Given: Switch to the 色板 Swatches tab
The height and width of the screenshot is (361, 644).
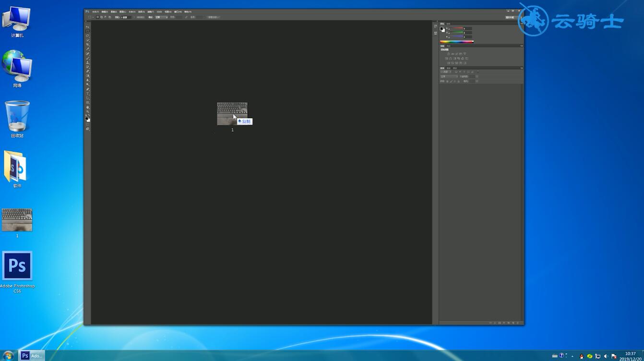Looking at the screenshot, I should tap(448, 24).
